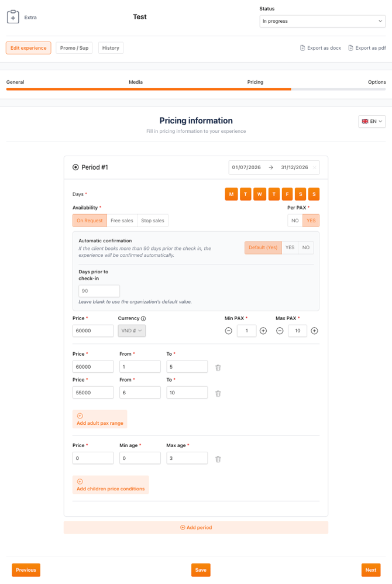Viewport: 392px width, 584px height.
Task: Click the Export as pdf file icon
Action: pyautogui.click(x=350, y=48)
